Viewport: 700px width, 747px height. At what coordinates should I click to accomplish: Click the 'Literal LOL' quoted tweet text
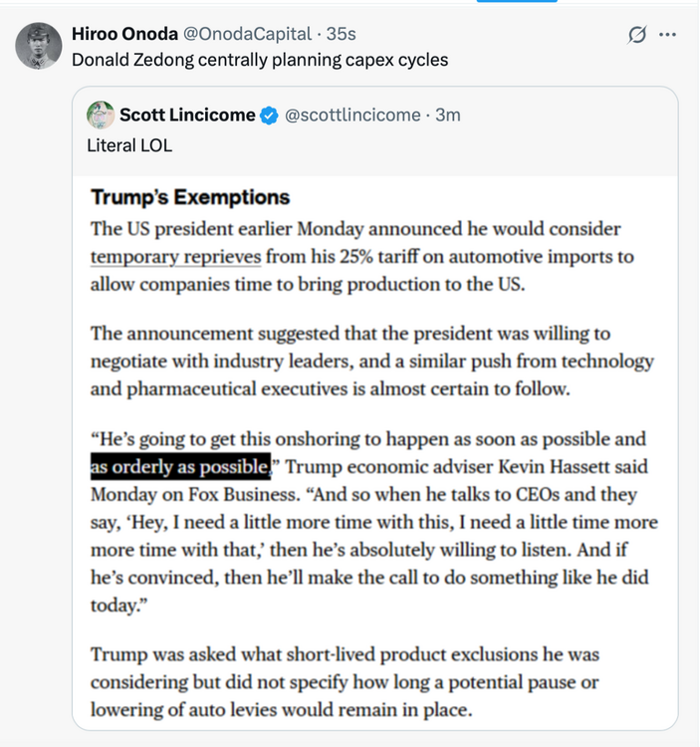(x=129, y=145)
